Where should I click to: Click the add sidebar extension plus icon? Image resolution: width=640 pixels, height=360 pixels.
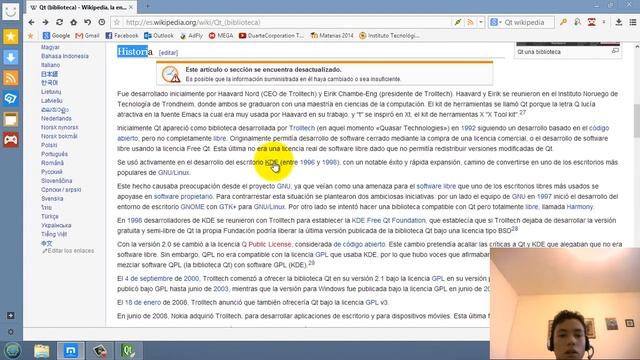coord(11,316)
